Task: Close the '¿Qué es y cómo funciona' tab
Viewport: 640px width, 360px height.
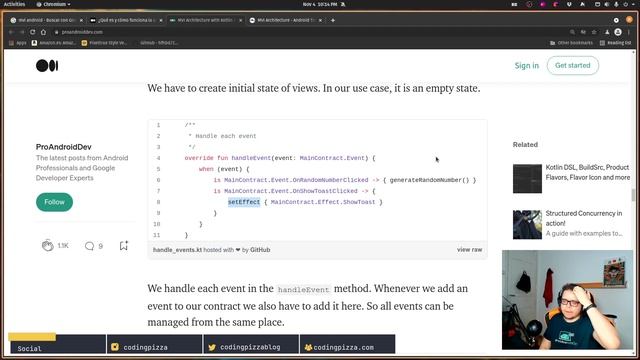Action: pos(161,20)
